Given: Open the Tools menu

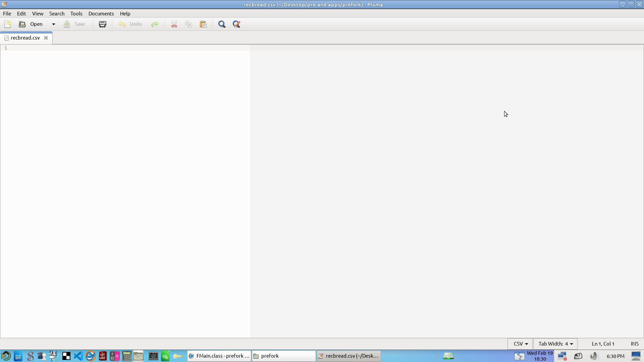Looking at the screenshot, I should point(76,14).
